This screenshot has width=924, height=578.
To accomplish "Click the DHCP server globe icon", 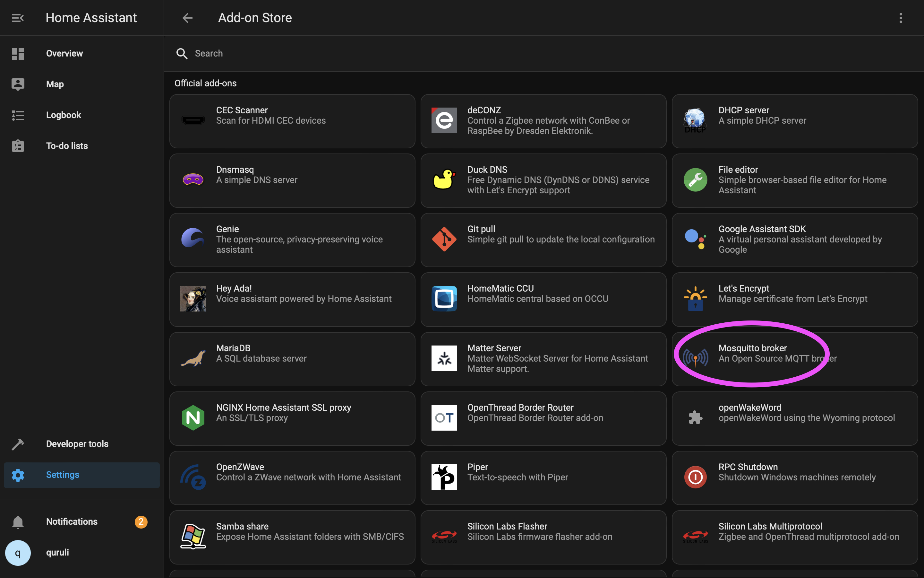I will tap(695, 120).
